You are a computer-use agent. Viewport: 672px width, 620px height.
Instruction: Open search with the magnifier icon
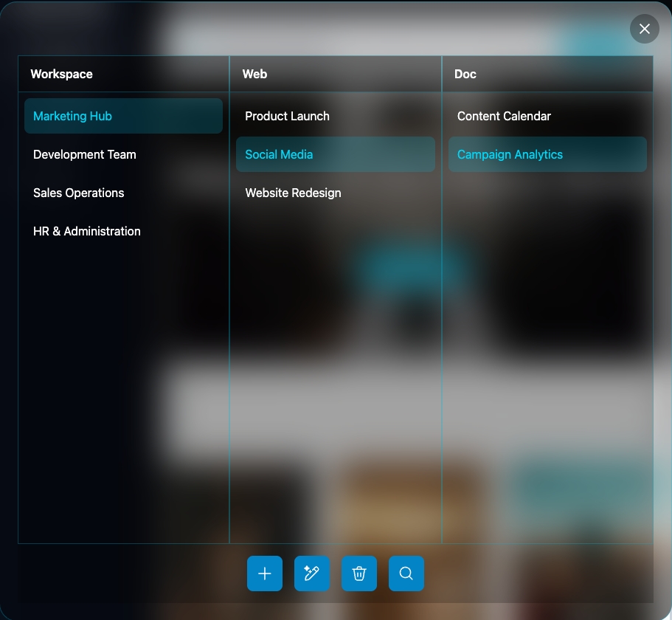click(406, 573)
